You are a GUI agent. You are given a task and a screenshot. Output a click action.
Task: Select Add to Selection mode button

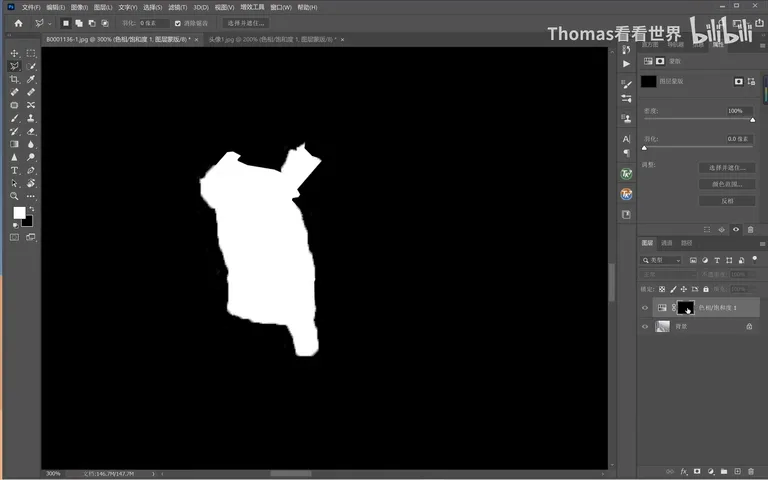[x=79, y=23]
